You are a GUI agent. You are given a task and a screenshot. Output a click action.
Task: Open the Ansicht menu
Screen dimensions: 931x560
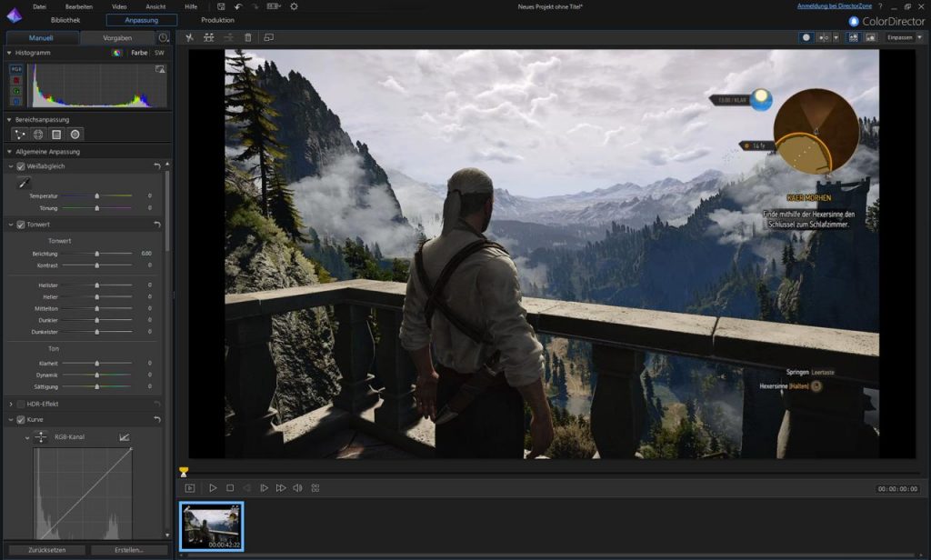click(x=155, y=6)
